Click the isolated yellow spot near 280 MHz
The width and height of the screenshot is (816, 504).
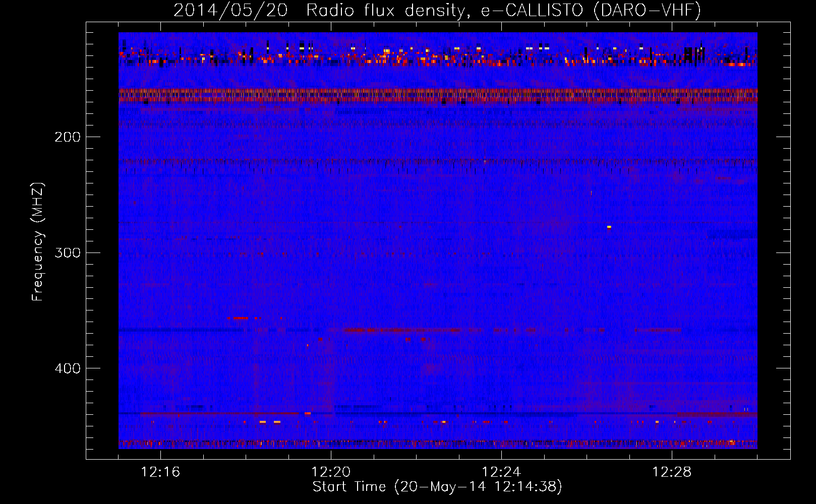[609, 227]
